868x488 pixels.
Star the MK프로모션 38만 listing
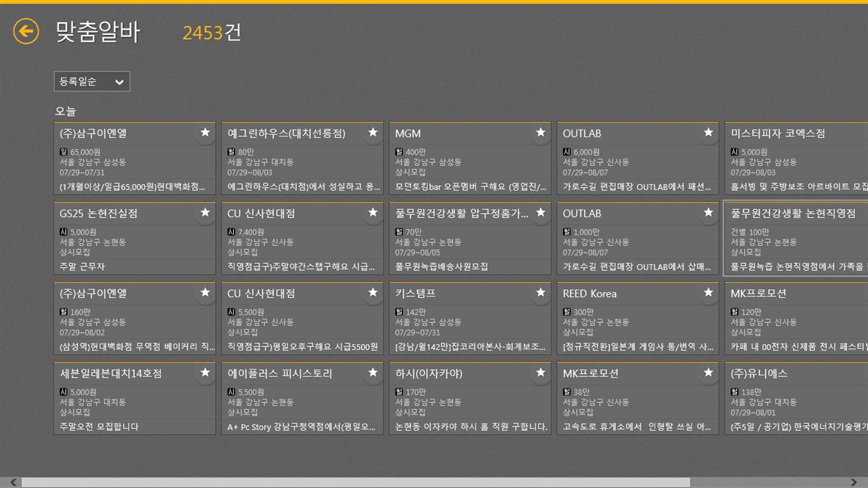click(x=708, y=373)
